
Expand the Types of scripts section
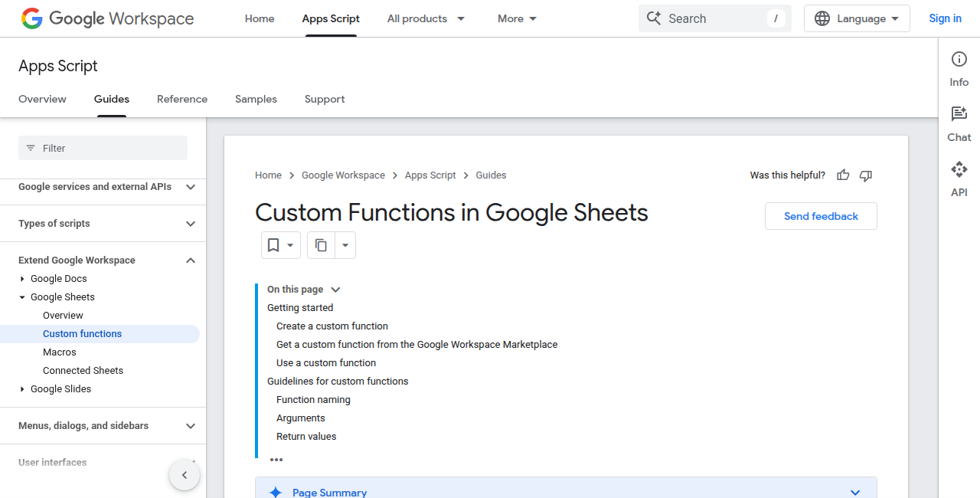(191, 224)
